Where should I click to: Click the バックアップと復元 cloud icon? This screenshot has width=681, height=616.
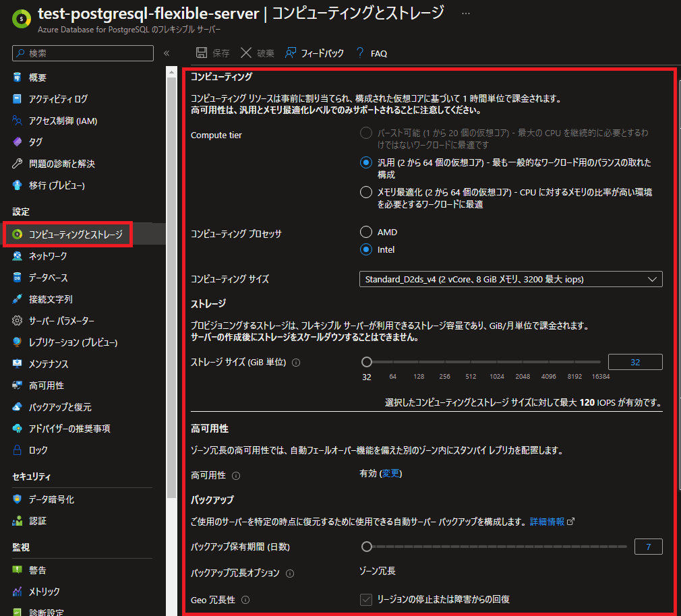click(x=17, y=407)
